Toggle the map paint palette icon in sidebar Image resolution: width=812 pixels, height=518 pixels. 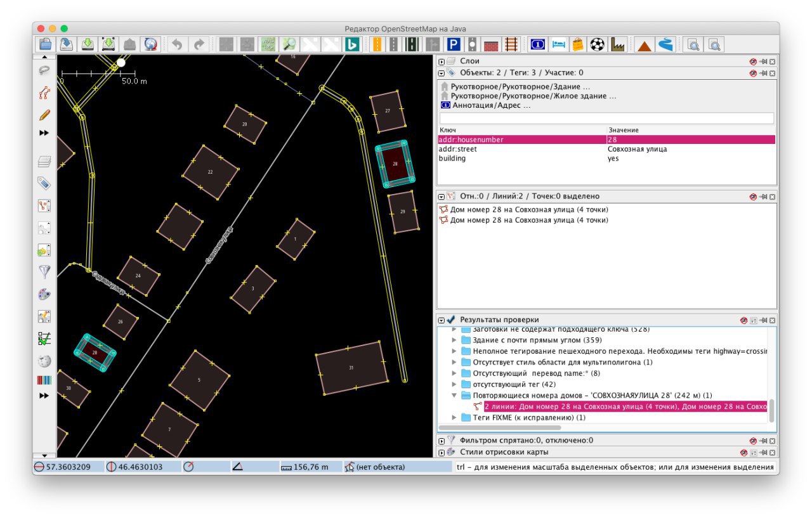coord(44,294)
